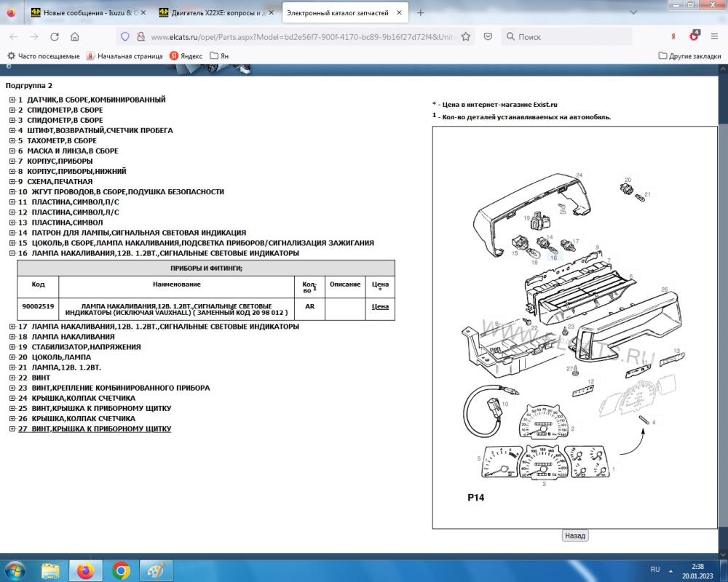Open the Часто посещаемые bookmarks
Image resolution: width=728 pixels, height=582 pixels.
coord(44,56)
